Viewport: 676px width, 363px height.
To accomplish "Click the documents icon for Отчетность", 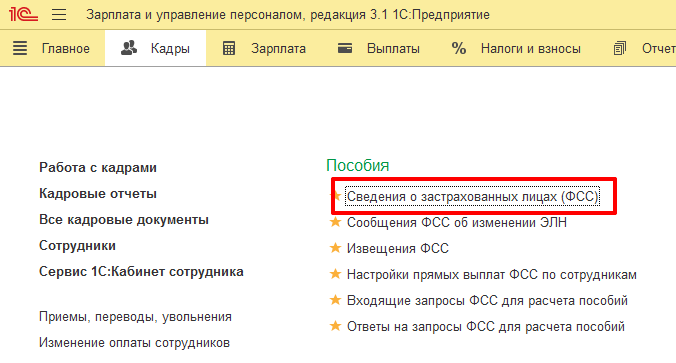I will coord(620,48).
